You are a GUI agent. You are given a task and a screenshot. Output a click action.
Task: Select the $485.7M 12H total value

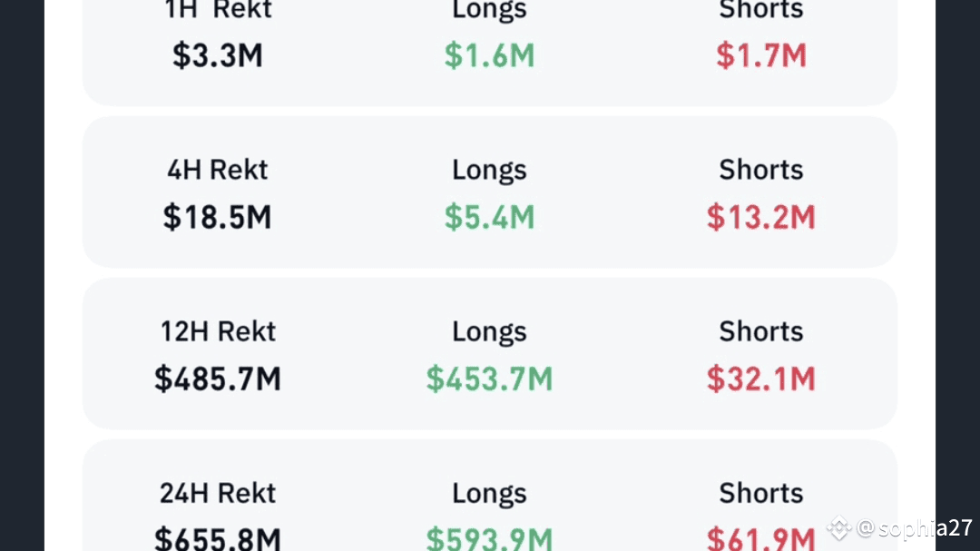(218, 379)
